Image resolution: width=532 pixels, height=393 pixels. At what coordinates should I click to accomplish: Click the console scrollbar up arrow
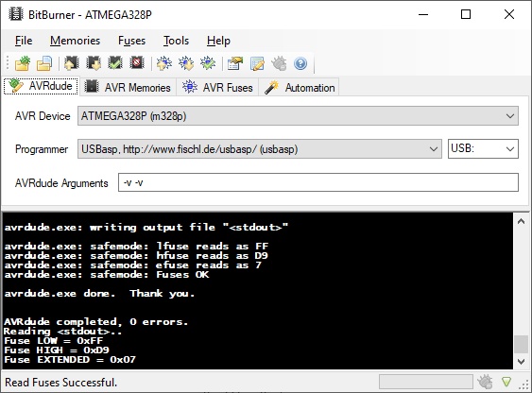point(522,221)
